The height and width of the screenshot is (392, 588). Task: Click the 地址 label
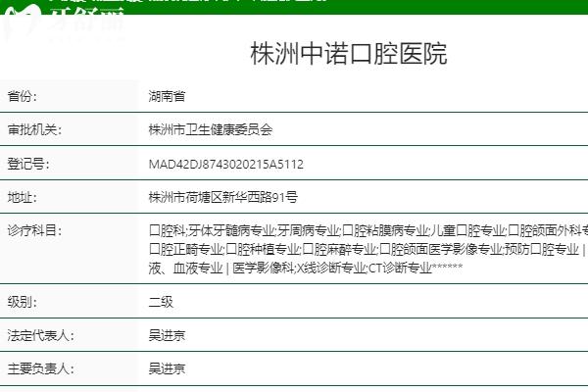point(23,197)
